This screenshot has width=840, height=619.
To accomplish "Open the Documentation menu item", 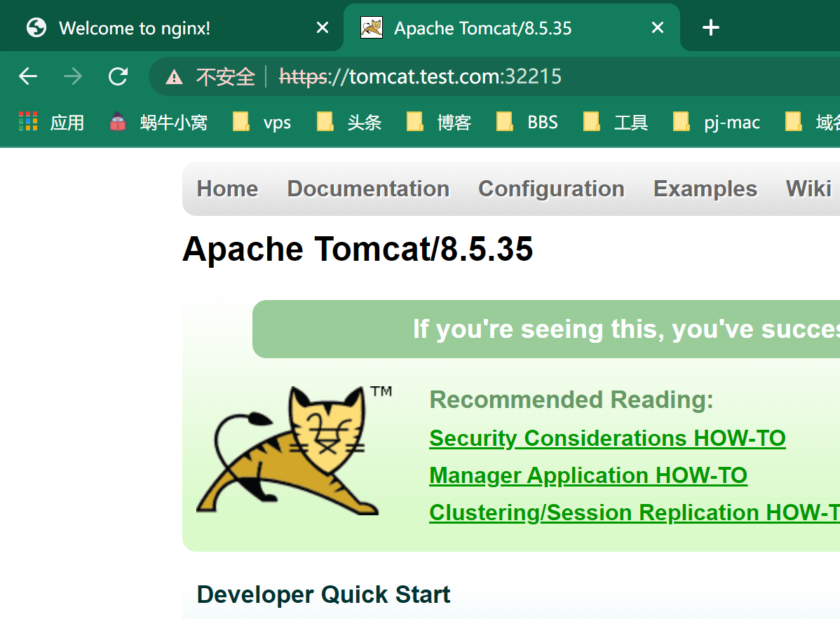I will click(368, 189).
